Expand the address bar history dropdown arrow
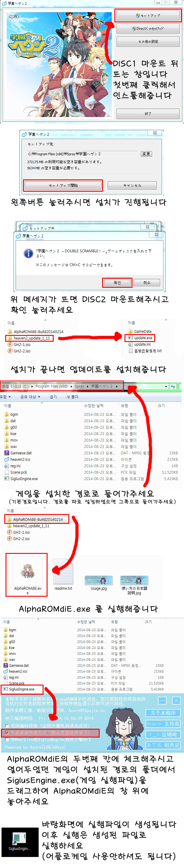Image resolution: width=184 pixels, height=868 pixels. (x=166, y=386)
